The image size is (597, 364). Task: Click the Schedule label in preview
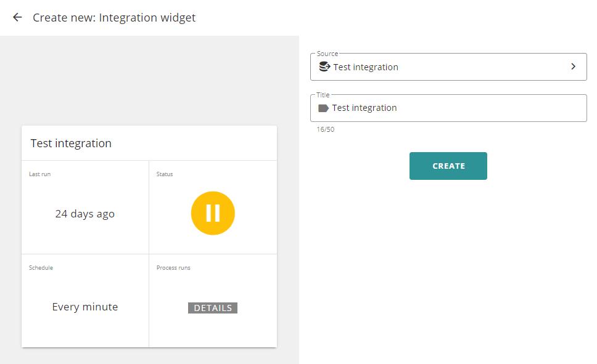[41, 267]
